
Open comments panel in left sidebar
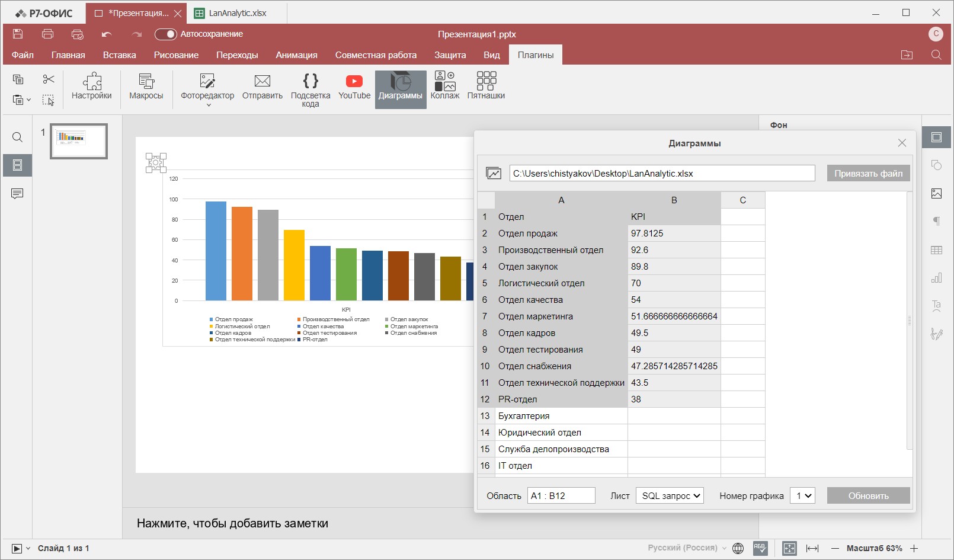pos(17,194)
